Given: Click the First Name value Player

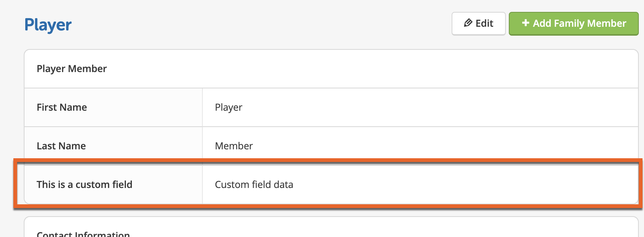Looking at the screenshot, I should pyautogui.click(x=228, y=108).
